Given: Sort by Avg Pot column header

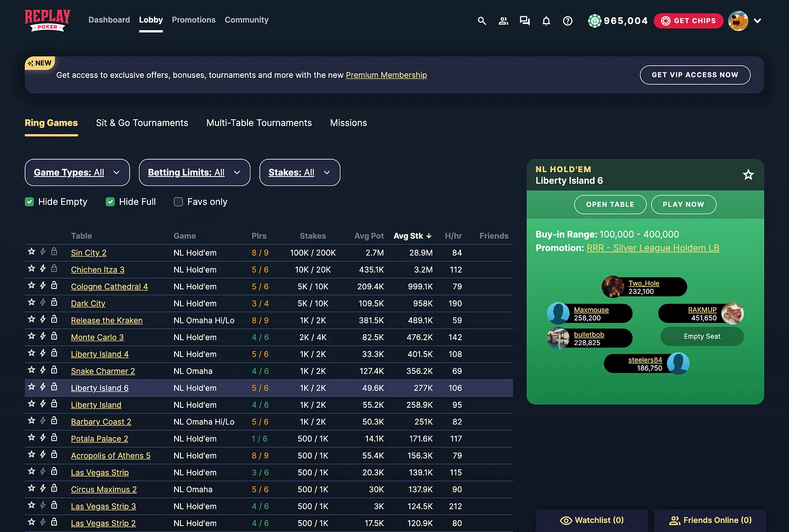Looking at the screenshot, I should click(x=369, y=236).
